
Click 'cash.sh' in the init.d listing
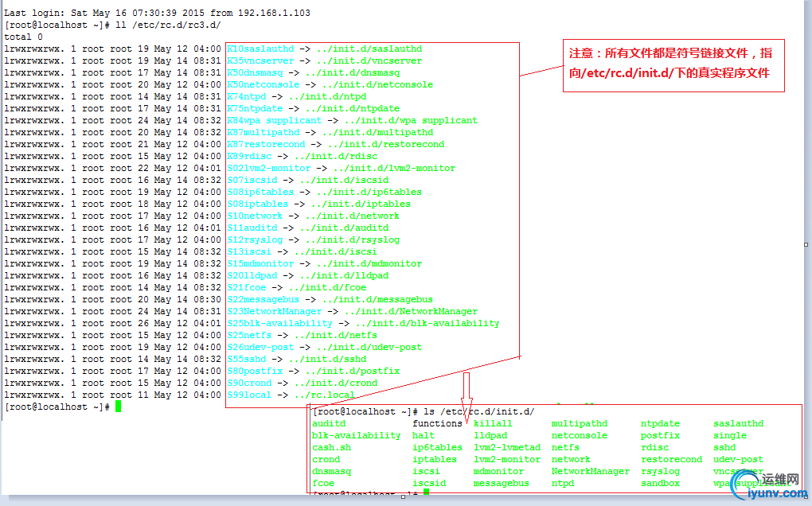(x=331, y=447)
